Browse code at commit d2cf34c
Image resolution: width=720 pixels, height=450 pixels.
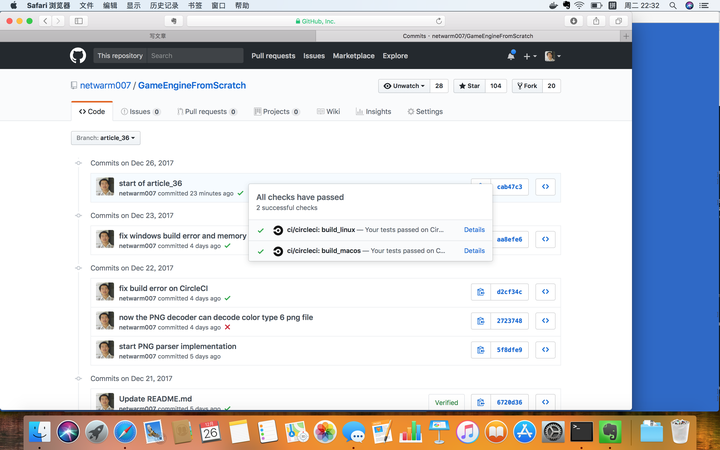pos(546,292)
